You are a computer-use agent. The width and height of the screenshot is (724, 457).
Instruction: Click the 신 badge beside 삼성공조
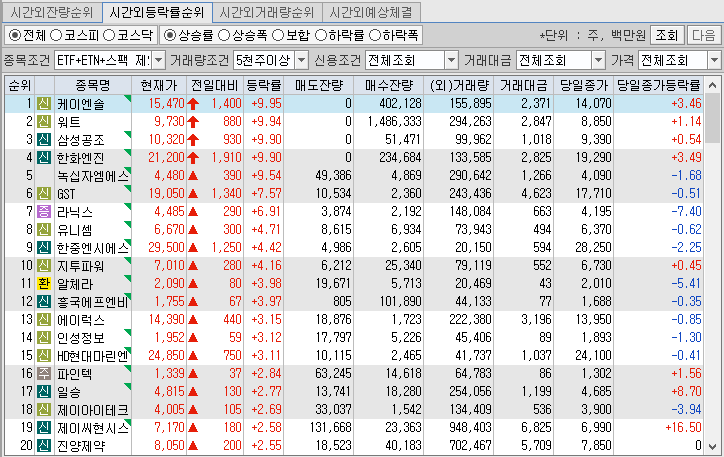[44, 139]
